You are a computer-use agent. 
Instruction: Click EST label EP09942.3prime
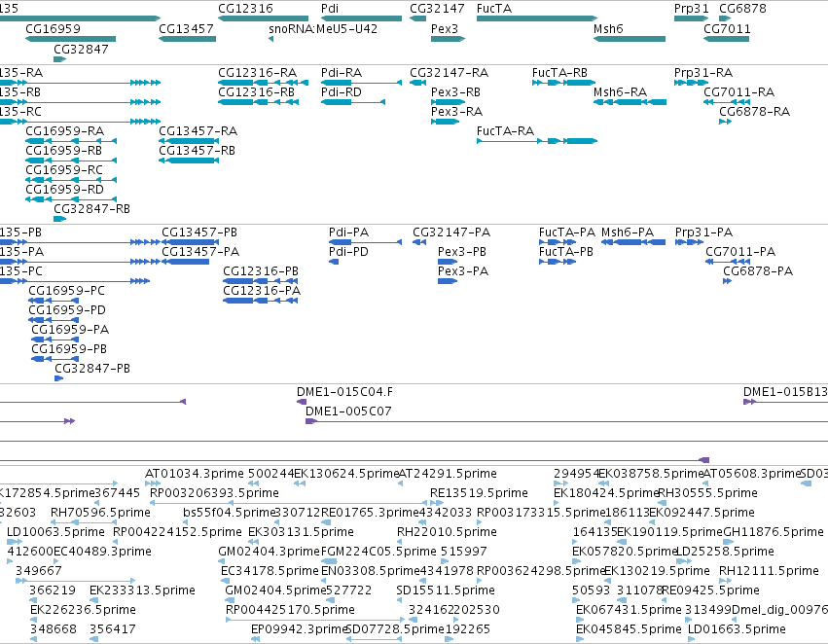point(299,629)
